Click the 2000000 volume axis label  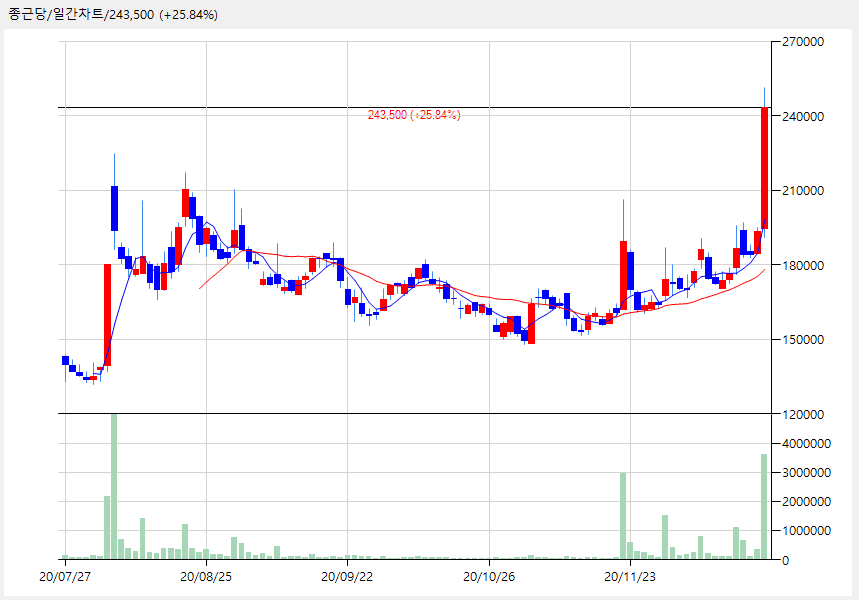click(806, 502)
